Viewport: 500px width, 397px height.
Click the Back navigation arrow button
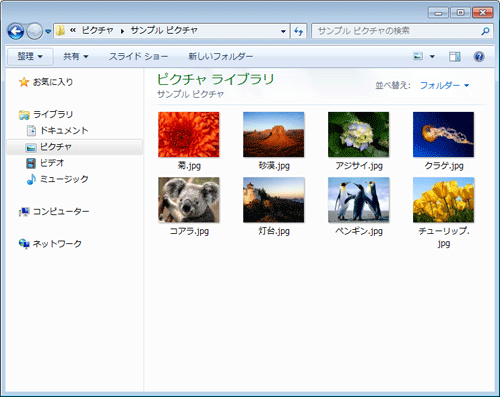[15, 31]
